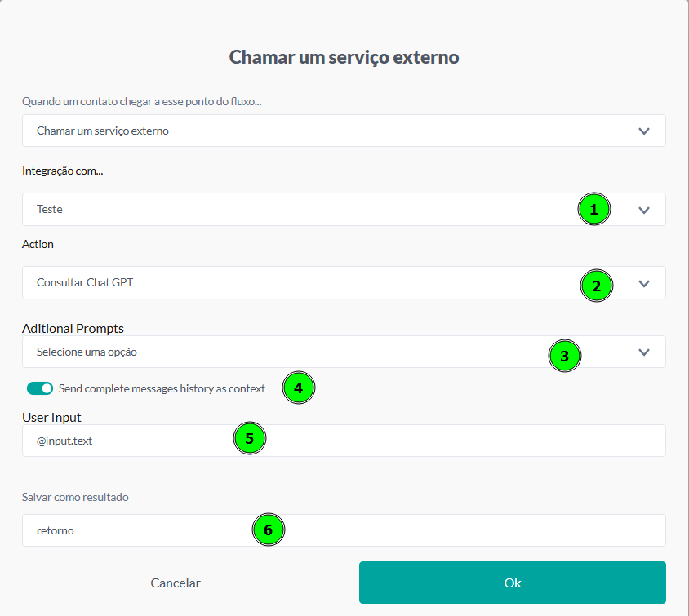
Task: Click chevron arrow of the Aditional Prompts selector
Action: click(x=644, y=352)
